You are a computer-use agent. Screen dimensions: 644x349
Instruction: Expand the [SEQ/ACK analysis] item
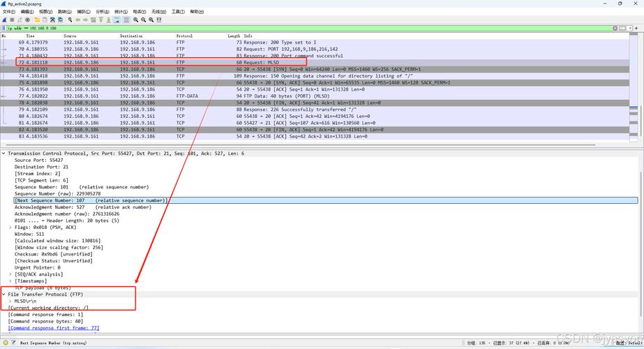(10, 274)
